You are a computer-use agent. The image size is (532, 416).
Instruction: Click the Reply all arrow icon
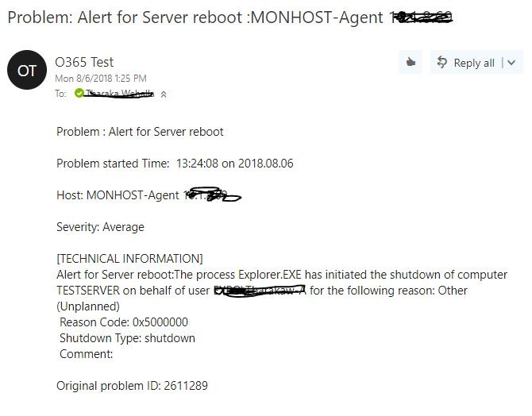(442, 63)
